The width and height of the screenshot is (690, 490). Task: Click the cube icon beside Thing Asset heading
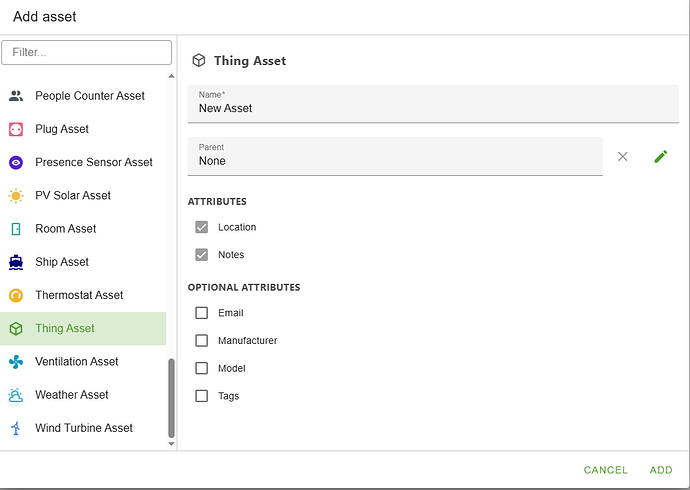(199, 60)
